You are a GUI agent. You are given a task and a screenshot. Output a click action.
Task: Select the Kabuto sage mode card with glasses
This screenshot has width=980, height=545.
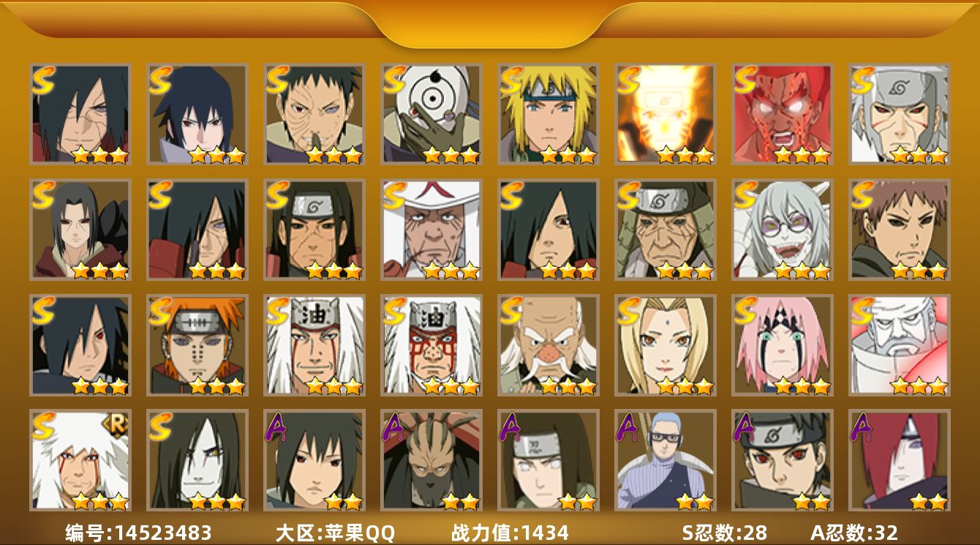coord(783,230)
